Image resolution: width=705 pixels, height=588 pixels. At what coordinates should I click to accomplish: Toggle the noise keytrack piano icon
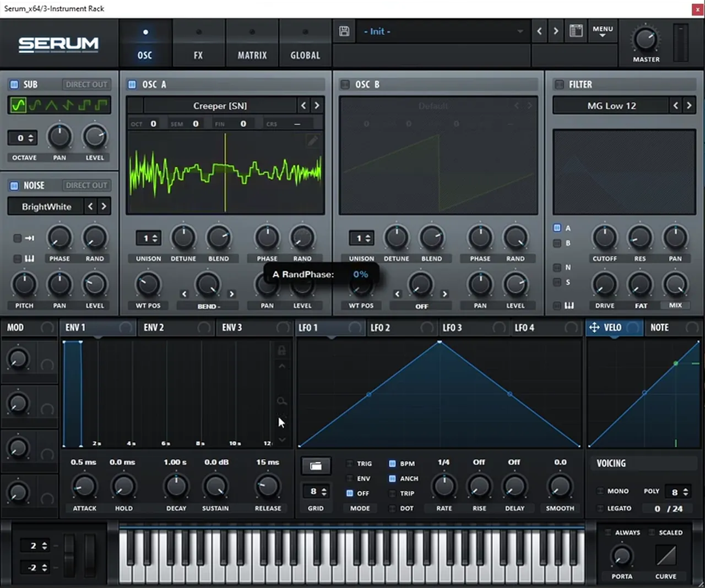[29, 258]
